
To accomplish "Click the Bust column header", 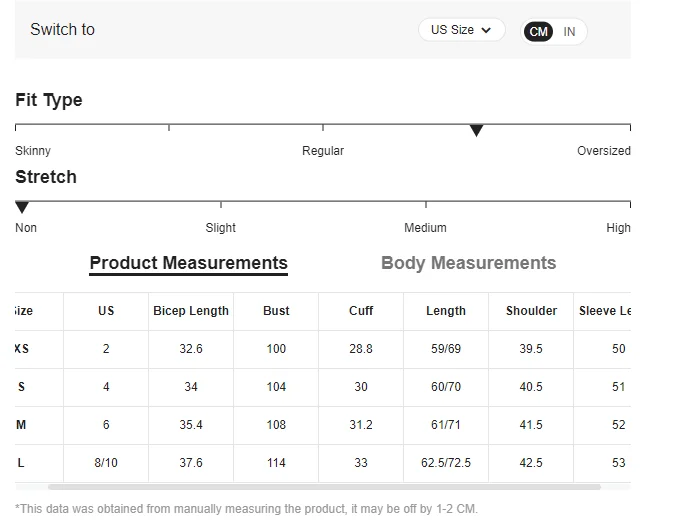I will pos(276,311).
